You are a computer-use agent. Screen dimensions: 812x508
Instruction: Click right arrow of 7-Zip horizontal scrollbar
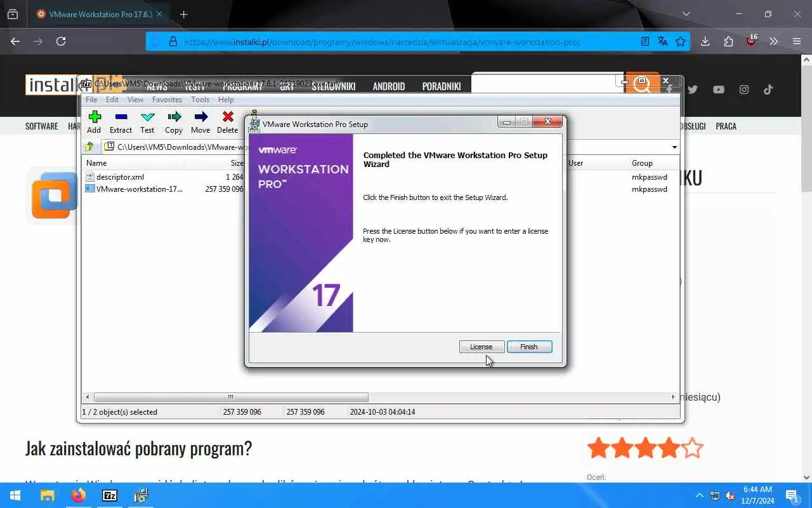tap(673, 398)
